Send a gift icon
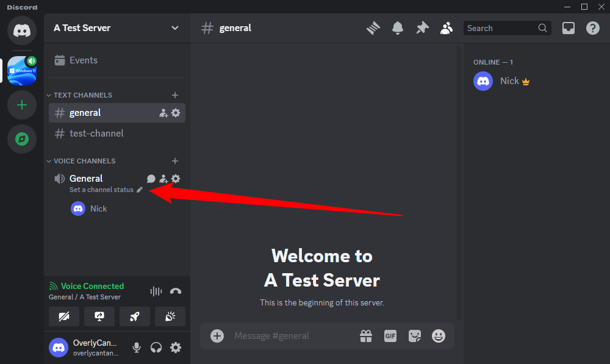The image size is (610, 364). click(365, 336)
